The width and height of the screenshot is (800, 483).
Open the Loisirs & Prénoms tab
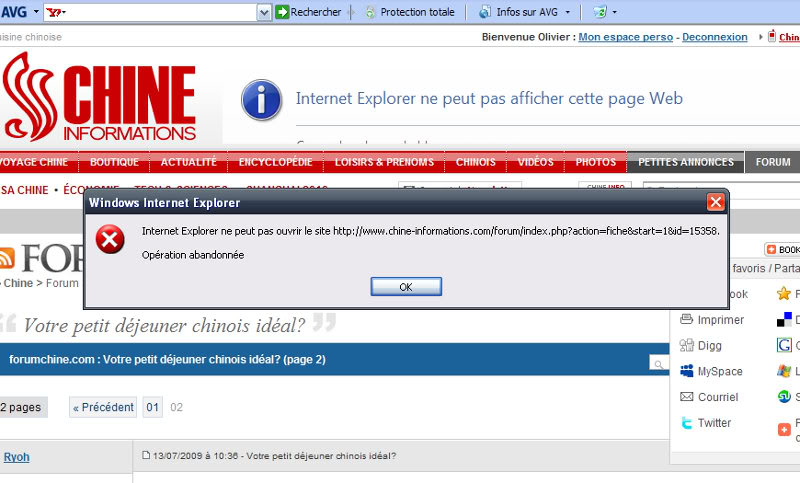[x=384, y=162]
